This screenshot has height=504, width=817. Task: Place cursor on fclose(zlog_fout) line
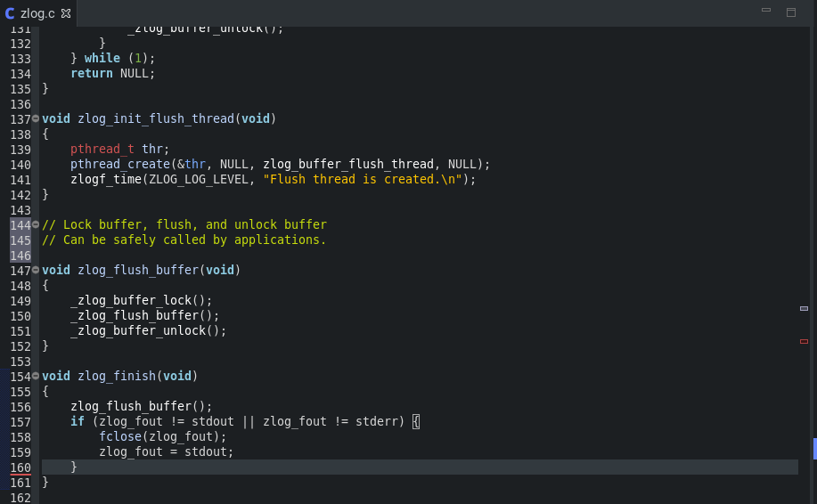(x=163, y=437)
